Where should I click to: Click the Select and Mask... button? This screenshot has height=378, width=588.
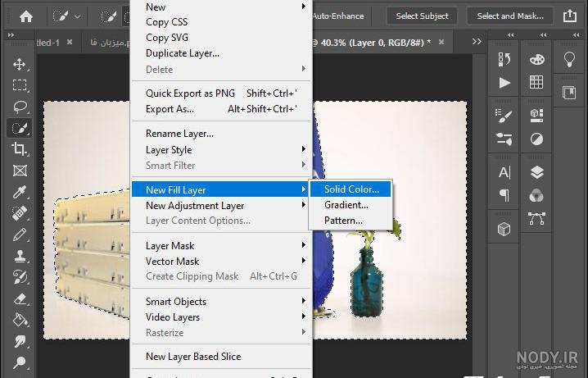point(510,16)
